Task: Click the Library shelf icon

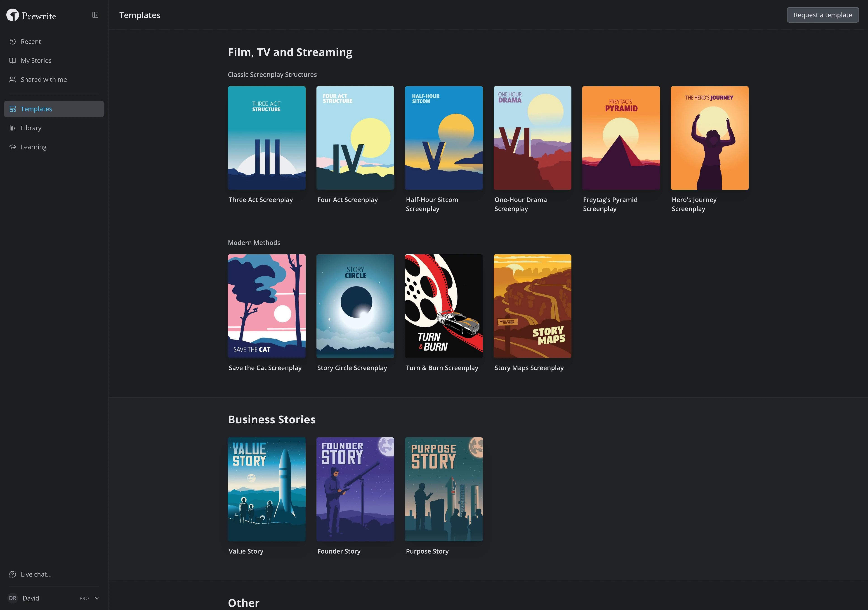Action: click(x=12, y=128)
